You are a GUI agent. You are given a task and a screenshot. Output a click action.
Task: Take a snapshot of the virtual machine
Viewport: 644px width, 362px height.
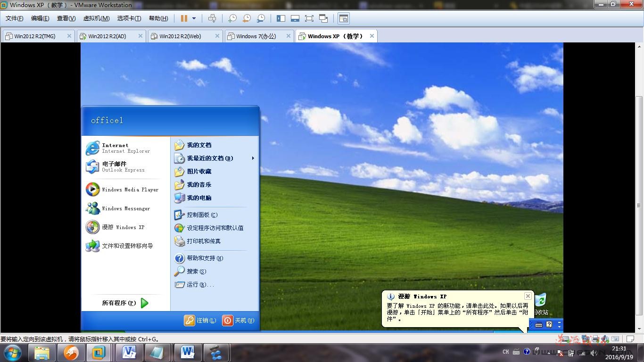tap(232, 18)
